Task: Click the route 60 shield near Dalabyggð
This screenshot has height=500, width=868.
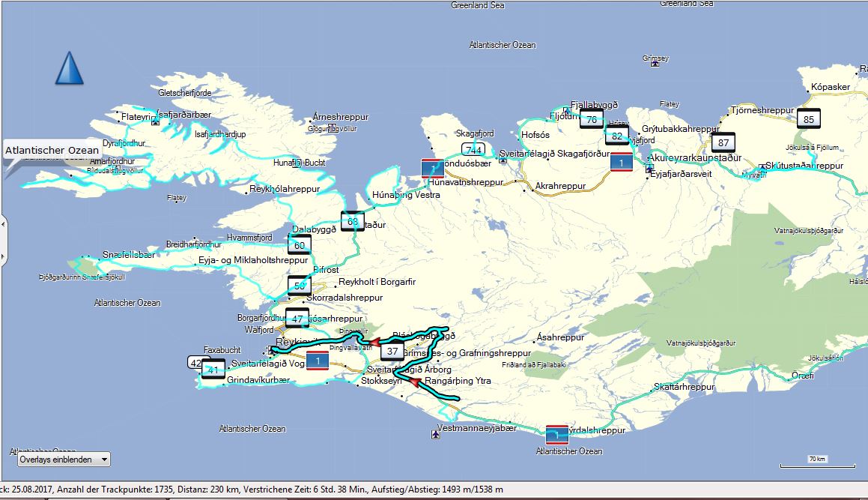Action: point(299,245)
